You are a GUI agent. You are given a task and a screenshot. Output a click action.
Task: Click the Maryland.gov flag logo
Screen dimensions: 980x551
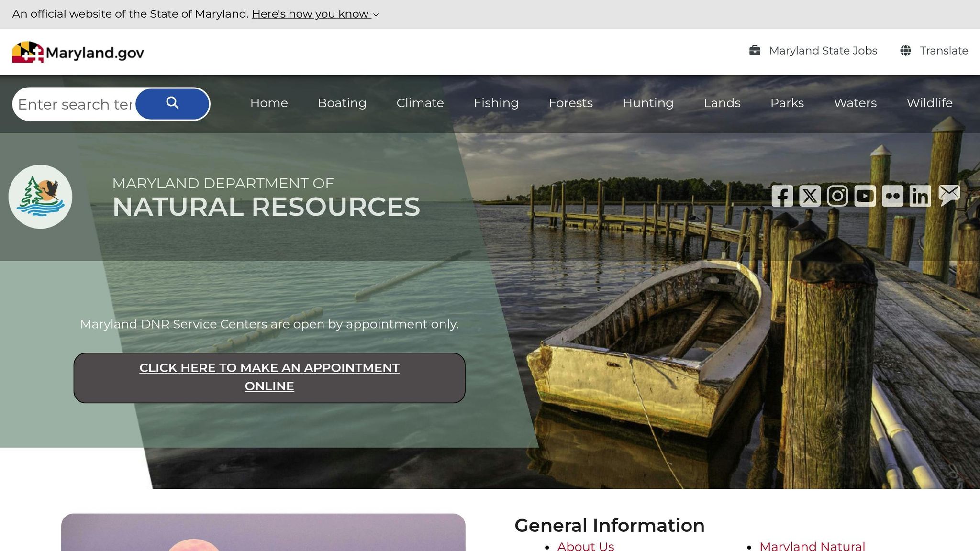[78, 52]
